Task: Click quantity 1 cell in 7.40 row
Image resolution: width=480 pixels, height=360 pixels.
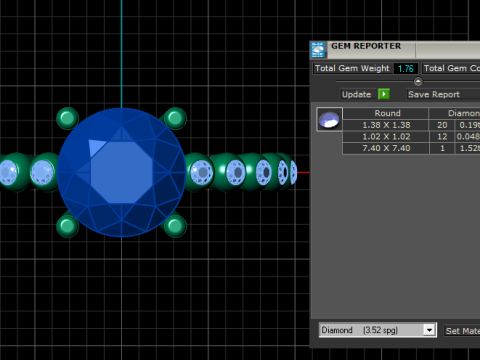Action: pos(442,148)
